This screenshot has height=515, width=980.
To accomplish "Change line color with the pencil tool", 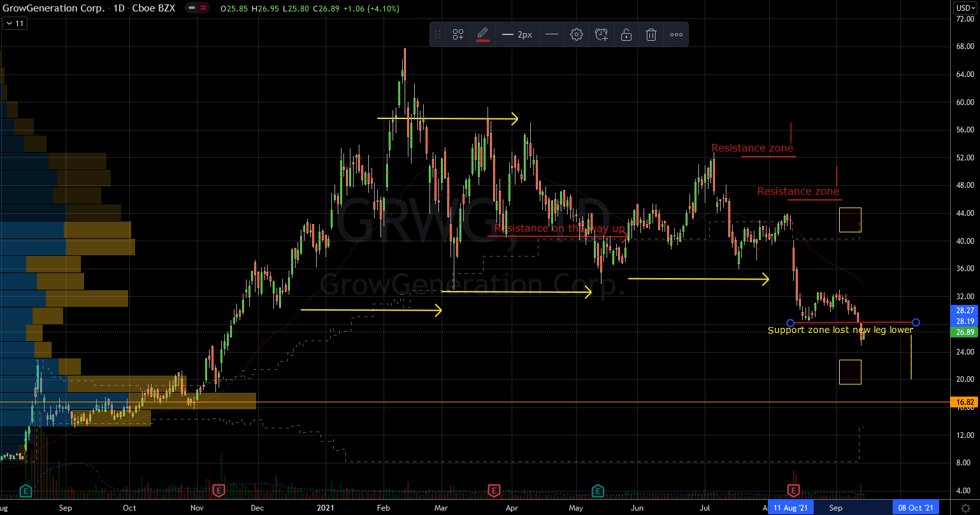I will pyautogui.click(x=483, y=34).
